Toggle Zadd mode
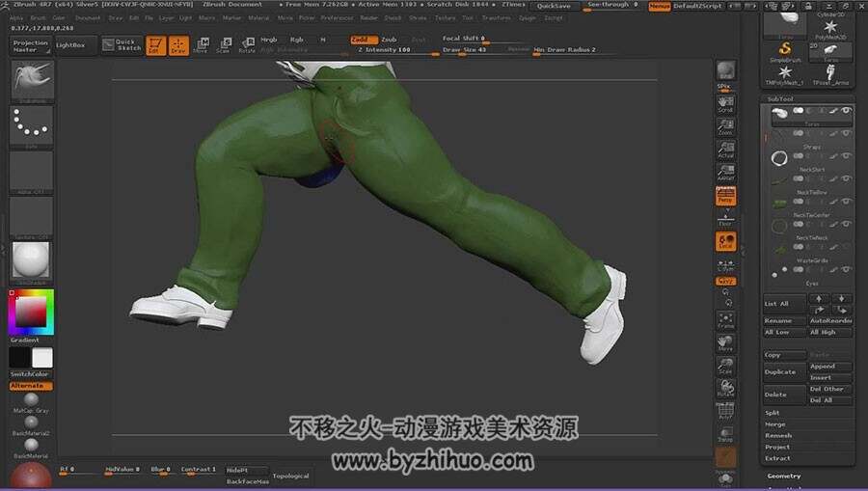This screenshot has height=491, width=868. click(364, 40)
